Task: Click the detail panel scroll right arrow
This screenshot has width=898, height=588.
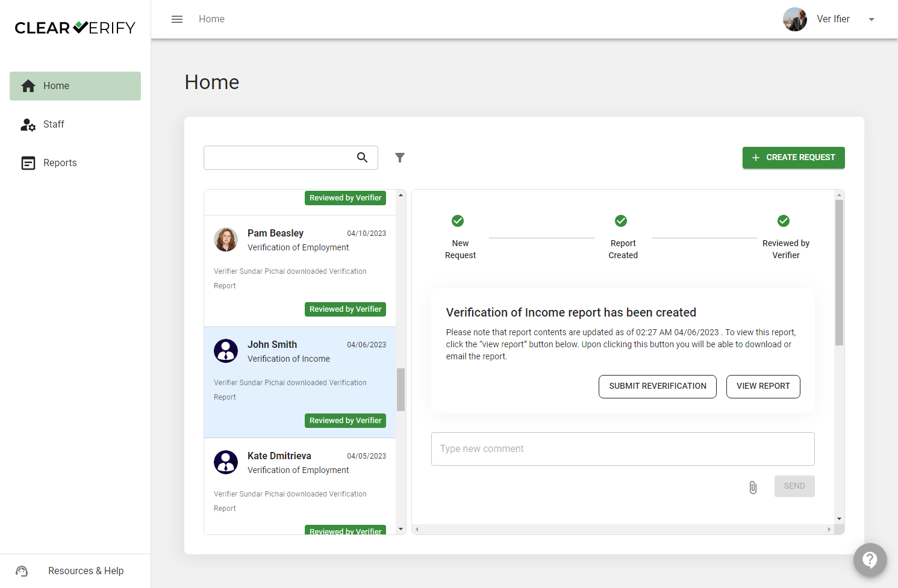Action: [x=829, y=530]
